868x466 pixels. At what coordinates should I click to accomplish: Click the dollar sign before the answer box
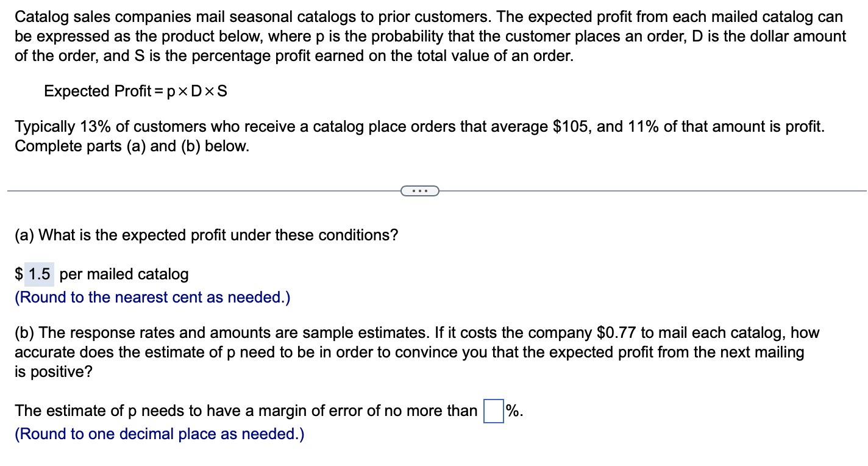tap(18, 274)
